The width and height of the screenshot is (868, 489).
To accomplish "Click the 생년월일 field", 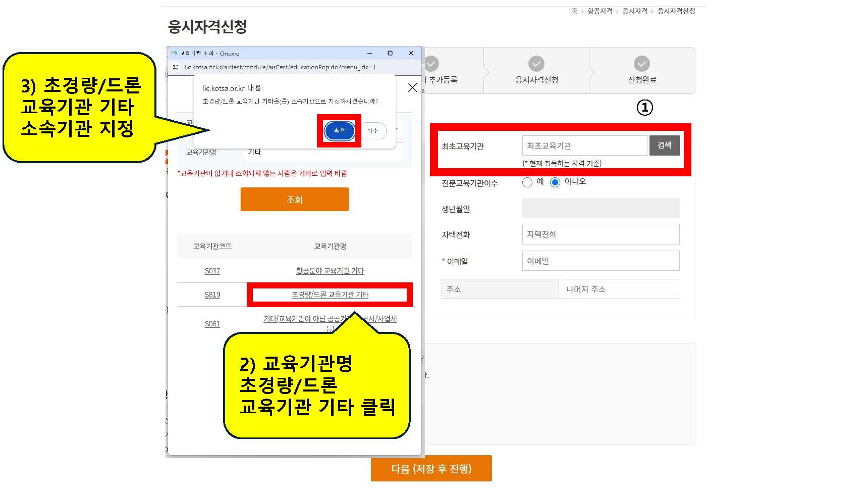I will (x=601, y=208).
